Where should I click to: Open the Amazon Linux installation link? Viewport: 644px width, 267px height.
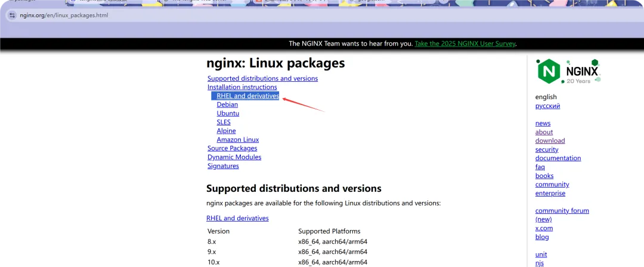click(x=238, y=139)
